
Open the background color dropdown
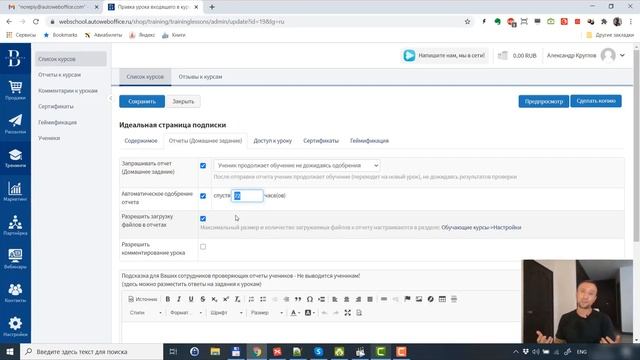(x=310, y=313)
